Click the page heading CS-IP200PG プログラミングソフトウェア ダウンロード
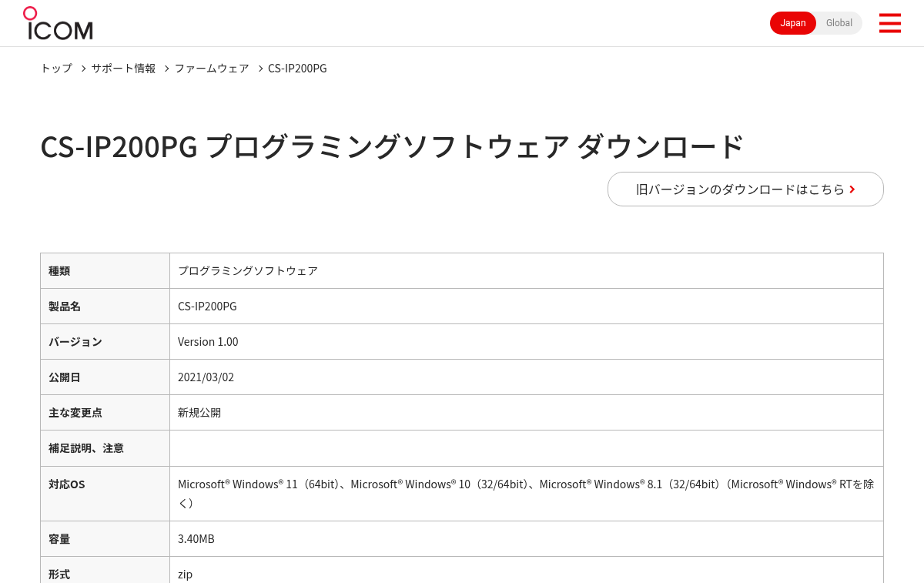This screenshot has height=583, width=924. tap(392, 146)
